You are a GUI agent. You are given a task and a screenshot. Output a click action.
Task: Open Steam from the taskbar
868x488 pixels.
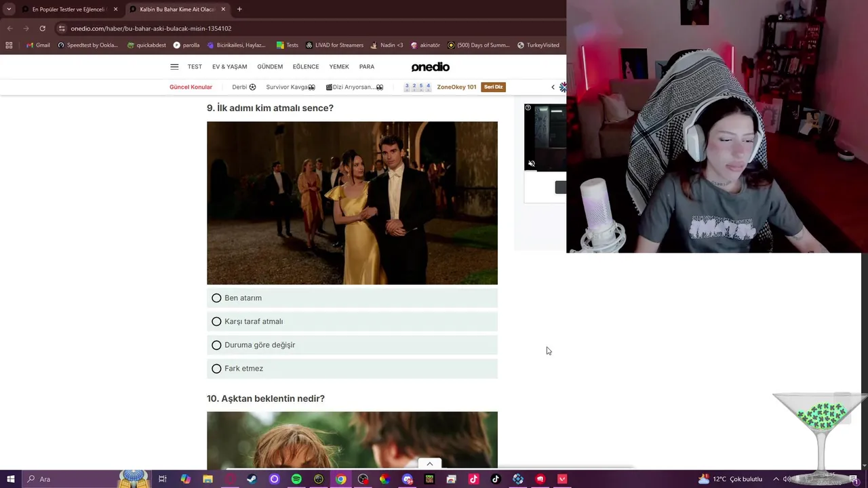252,479
